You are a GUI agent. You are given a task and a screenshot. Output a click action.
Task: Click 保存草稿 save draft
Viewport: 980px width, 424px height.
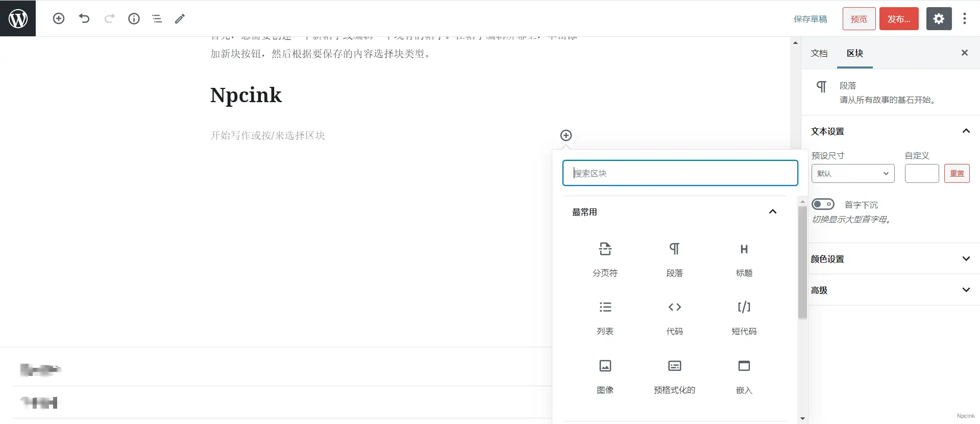coord(810,19)
